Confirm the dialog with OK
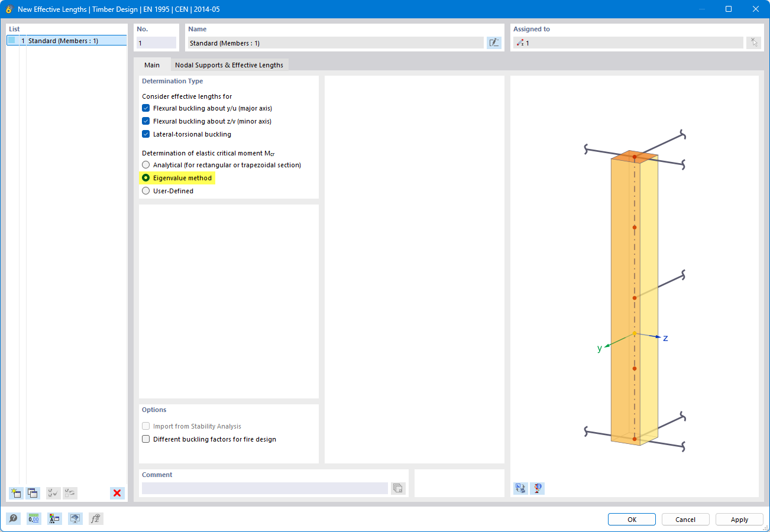Image resolution: width=770 pixels, height=532 pixels. tap(632, 519)
